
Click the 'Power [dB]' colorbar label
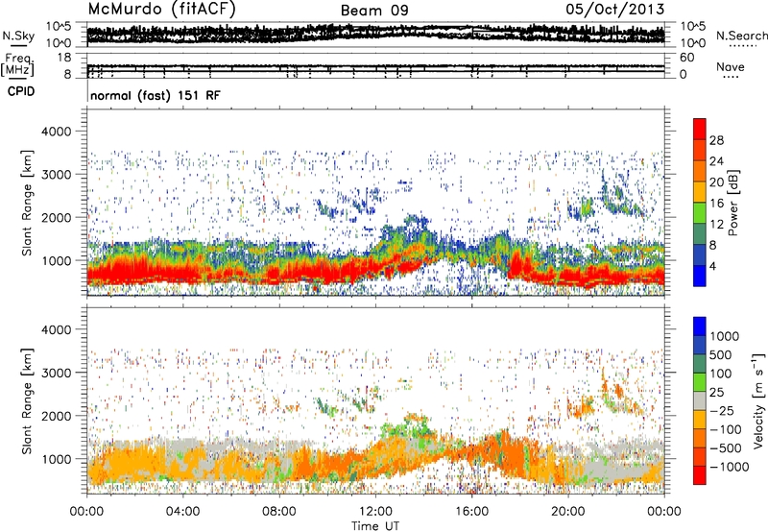coord(733,203)
